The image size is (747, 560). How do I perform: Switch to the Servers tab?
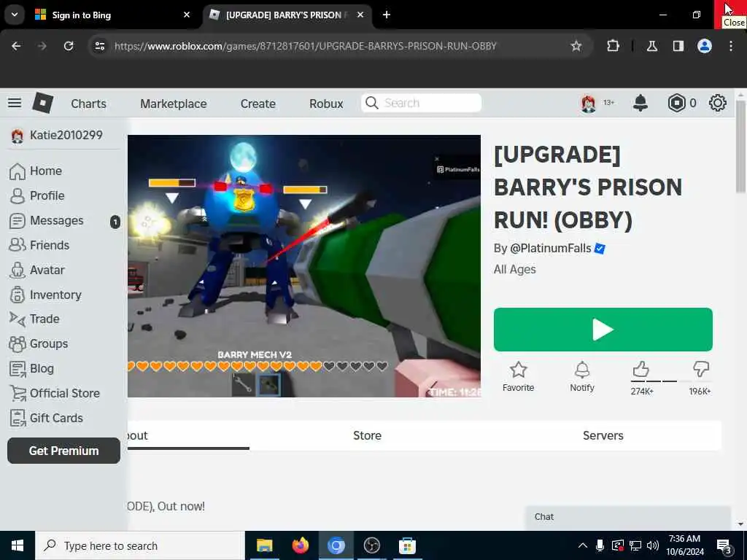(603, 435)
